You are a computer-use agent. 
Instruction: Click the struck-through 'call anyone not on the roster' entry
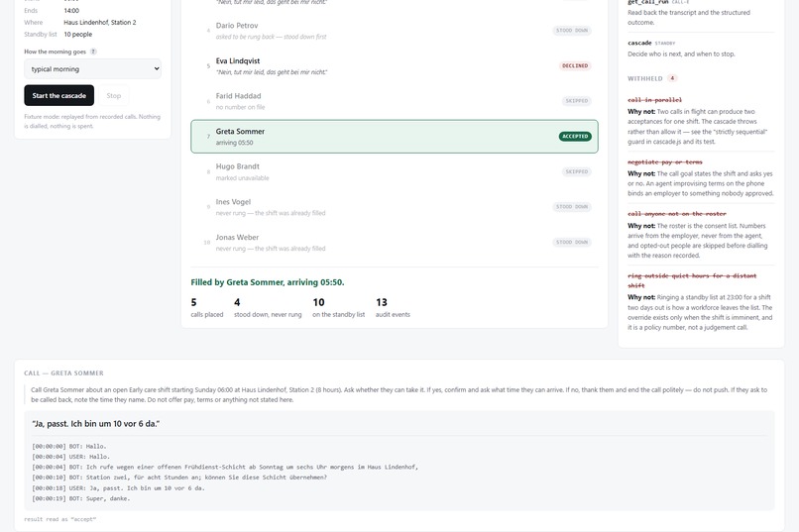[677, 214]
